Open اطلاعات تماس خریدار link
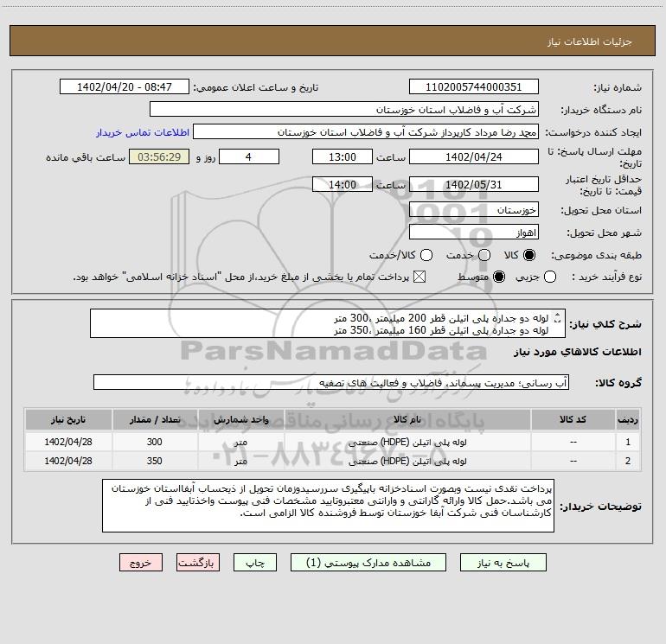The height and width of the screenshot is (644, 666). 143,132
